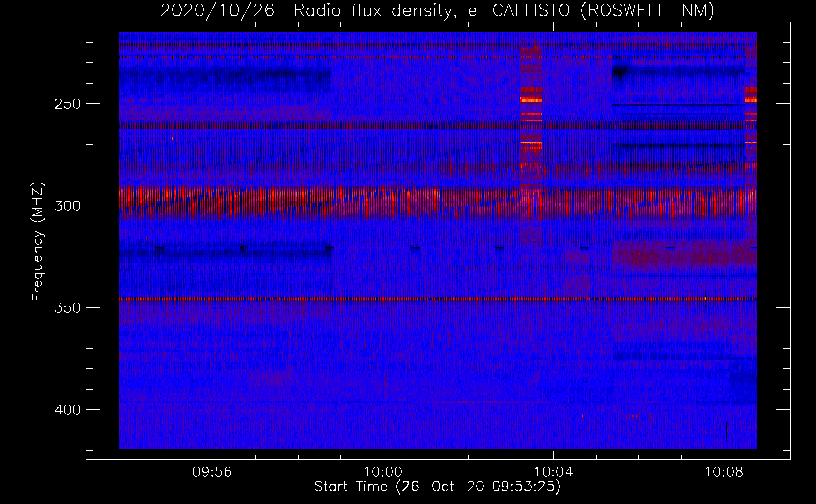This screenshot has height=504, width=816.
Task: Click the 10:04 time tick label
Action: pos(554,472)
